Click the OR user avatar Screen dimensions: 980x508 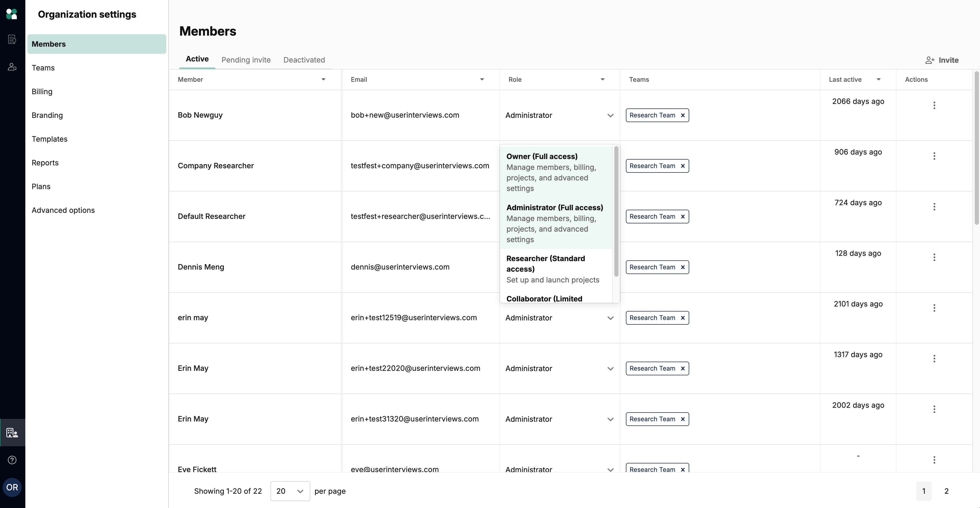coord(12,487)
